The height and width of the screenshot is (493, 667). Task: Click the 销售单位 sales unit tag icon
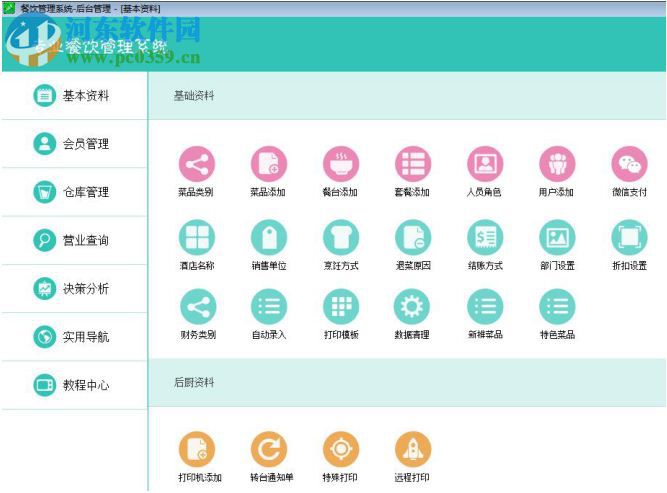[x=269, y=237]
